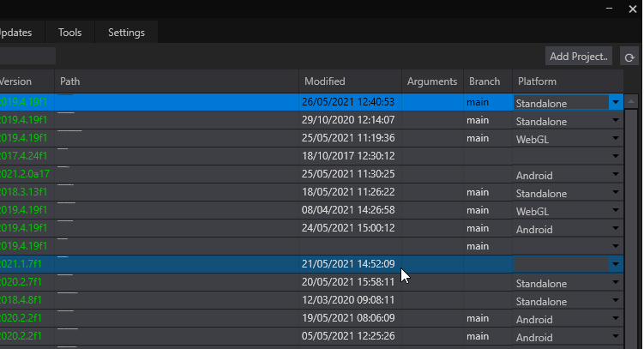Click the Add Project.. button
Image resolution: width=644 pixels, height=349 pixels.
click(579, 57)
